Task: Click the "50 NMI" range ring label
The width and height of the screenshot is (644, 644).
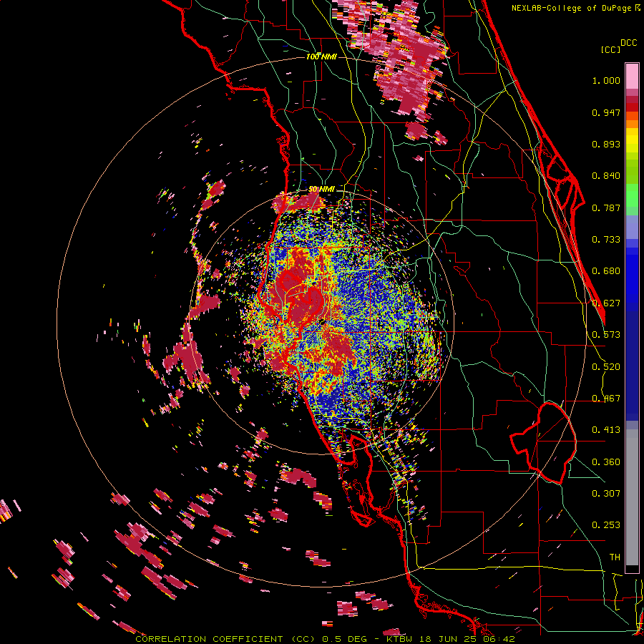Action: (x=321, y=190)
